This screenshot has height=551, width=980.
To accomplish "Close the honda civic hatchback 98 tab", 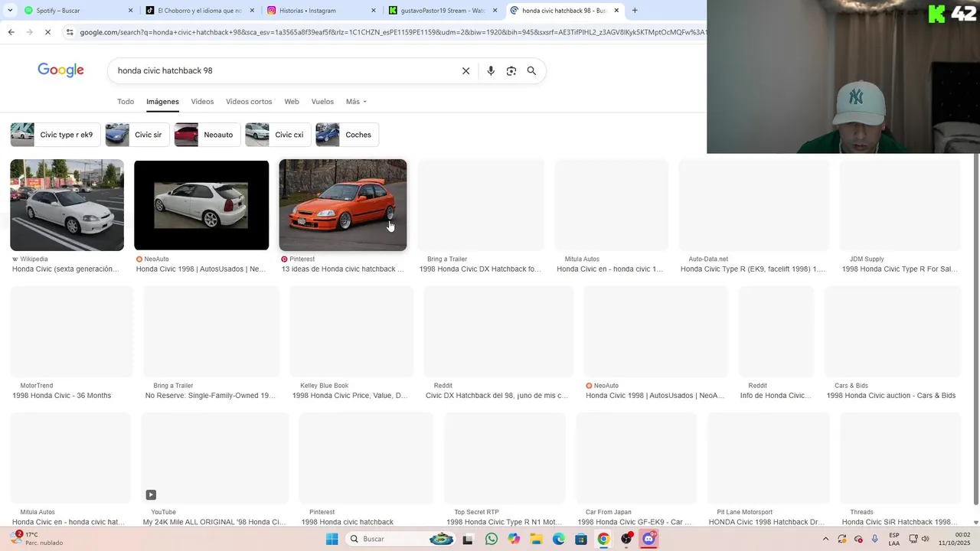I will [x=616, y=11].
